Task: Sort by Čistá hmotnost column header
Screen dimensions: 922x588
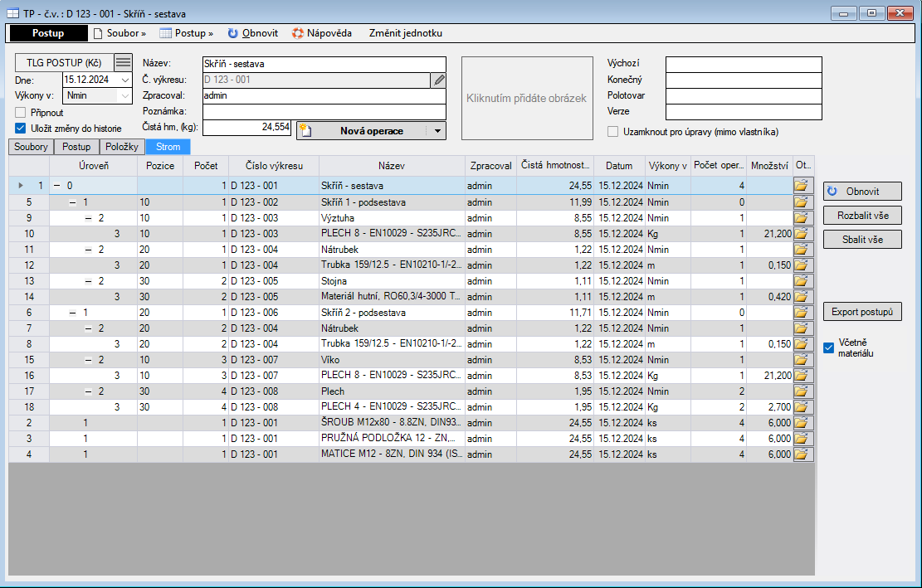Action: [555, 166]
